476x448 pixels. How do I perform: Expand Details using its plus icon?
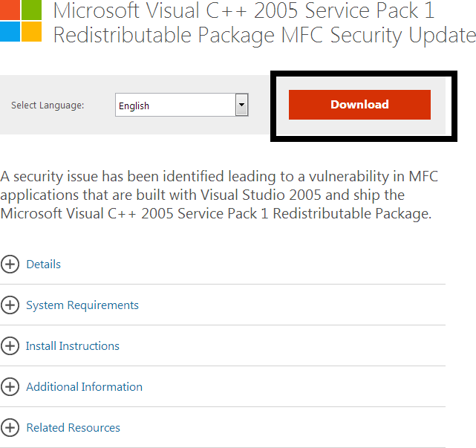point(10,264)
